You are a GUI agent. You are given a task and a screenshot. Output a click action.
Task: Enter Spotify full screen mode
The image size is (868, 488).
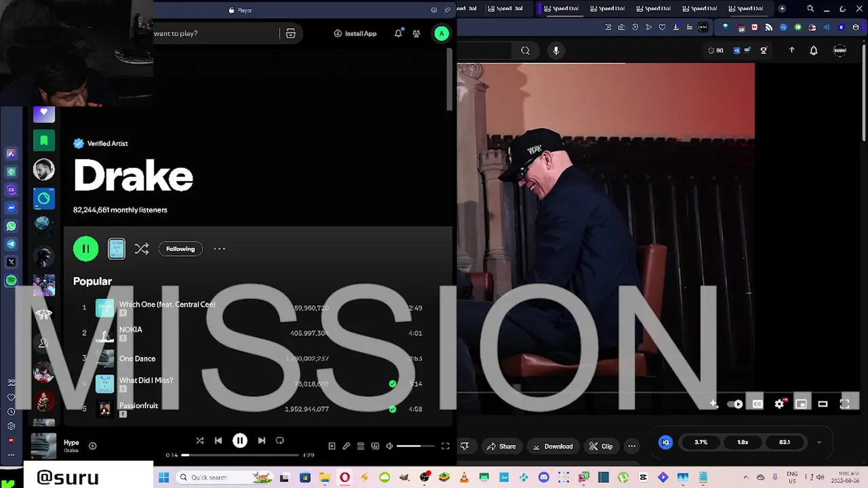point(446,446)
